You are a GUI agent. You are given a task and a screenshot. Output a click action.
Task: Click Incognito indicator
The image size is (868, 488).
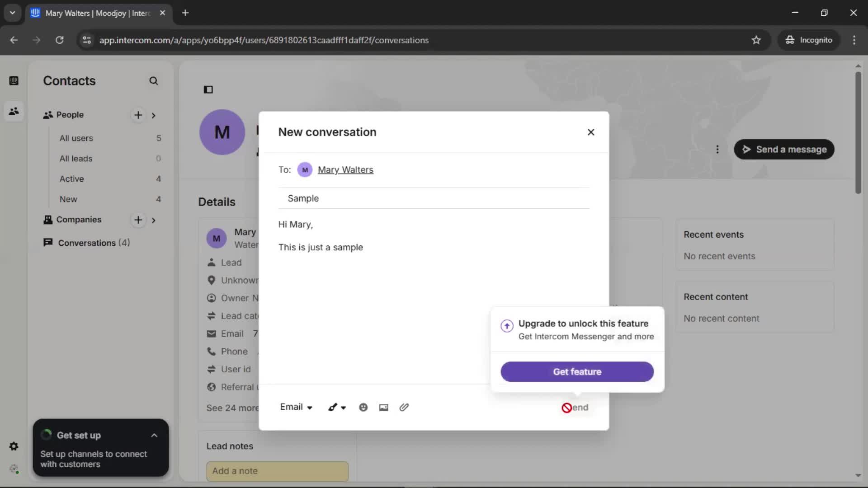(809, 40)
